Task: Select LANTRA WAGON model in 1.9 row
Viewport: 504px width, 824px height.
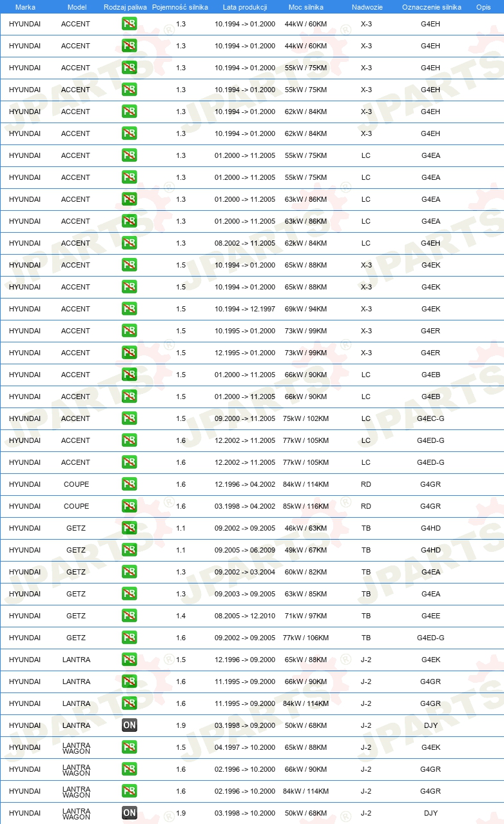Action: [76, 813]
